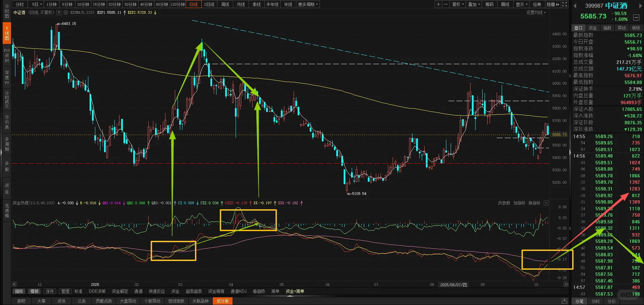Open 分价表 from the sidebar
This screenshot has height=305, width=644.
[7, 122]
